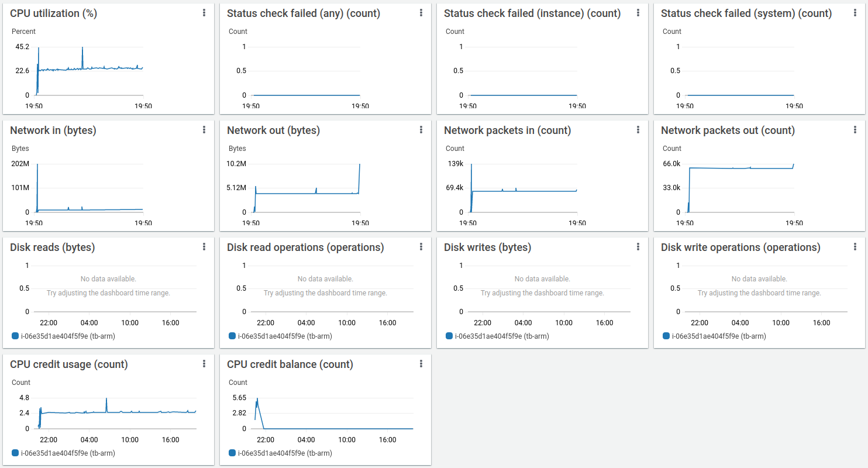The image size is (868, 468).
Task: Open the CPU credit balance widget menu
Action: click(x=421, y=364)
